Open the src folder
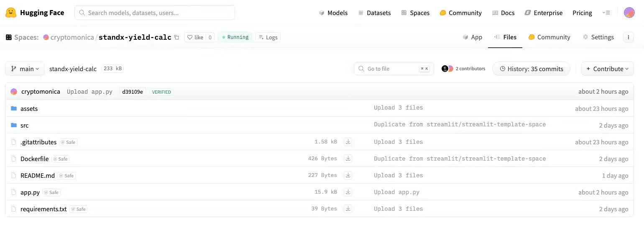Image resolution: width=644 pixels, height=251 pixels. (24, 125)
